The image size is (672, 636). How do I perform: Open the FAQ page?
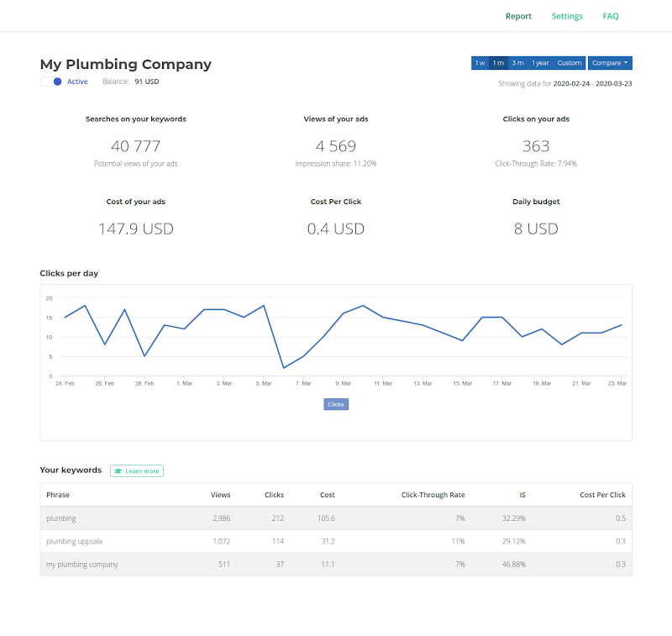(x=611, y=16)
